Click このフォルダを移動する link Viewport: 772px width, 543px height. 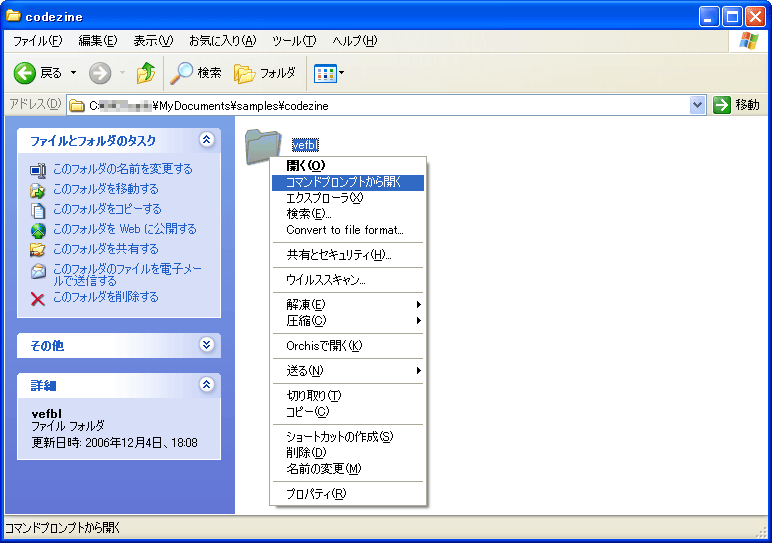click(106, 189)
